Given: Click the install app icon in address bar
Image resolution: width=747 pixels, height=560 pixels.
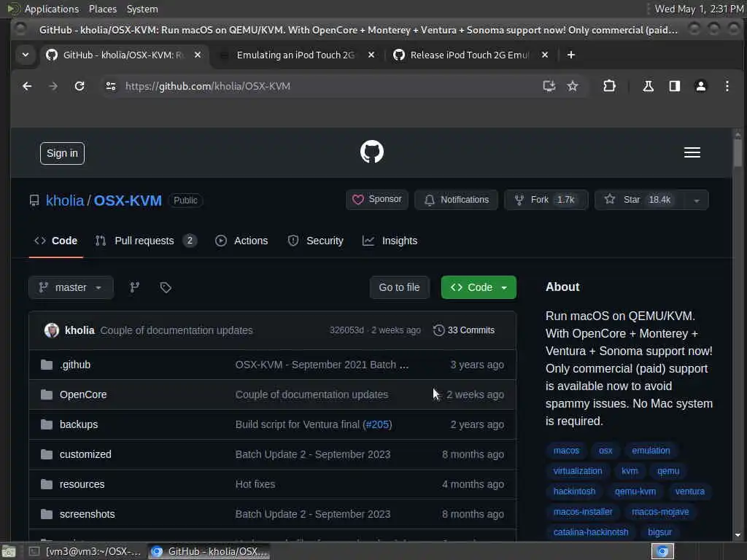Looking at the screenshot, I should pyautogui.click(x=549, y=86).
